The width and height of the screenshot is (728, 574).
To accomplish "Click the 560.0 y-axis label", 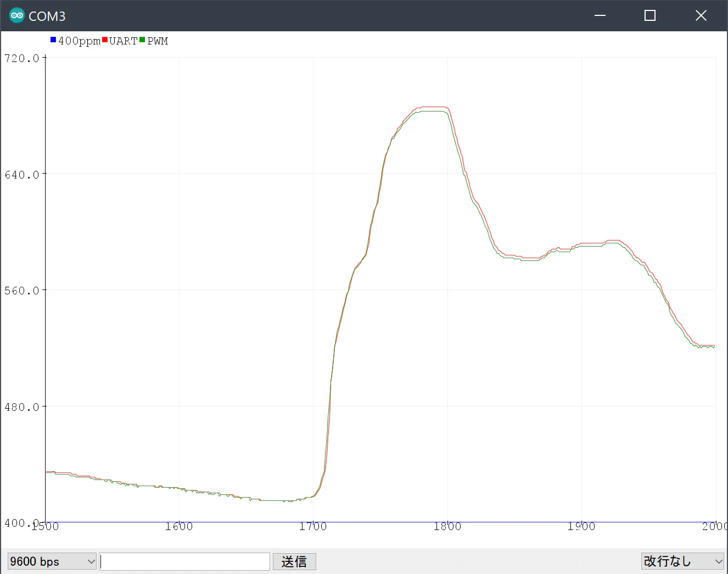I will point(22,291).
